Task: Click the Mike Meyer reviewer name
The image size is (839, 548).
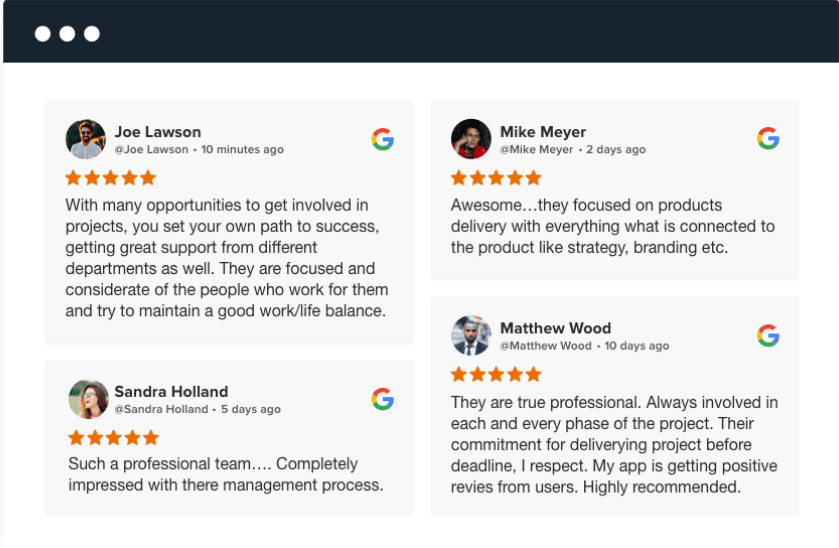Action: click(x=543, y=131)
